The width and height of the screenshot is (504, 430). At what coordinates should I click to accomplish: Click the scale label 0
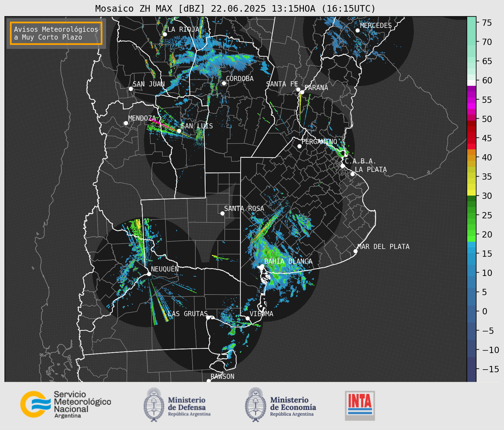coord(485,311)
